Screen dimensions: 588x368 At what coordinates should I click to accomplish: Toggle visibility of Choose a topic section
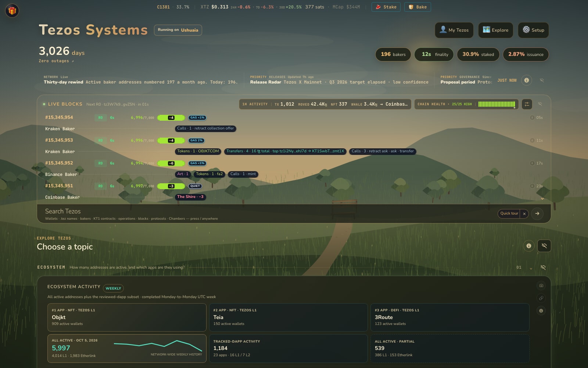pyautogui.click(x=544, y=246)
